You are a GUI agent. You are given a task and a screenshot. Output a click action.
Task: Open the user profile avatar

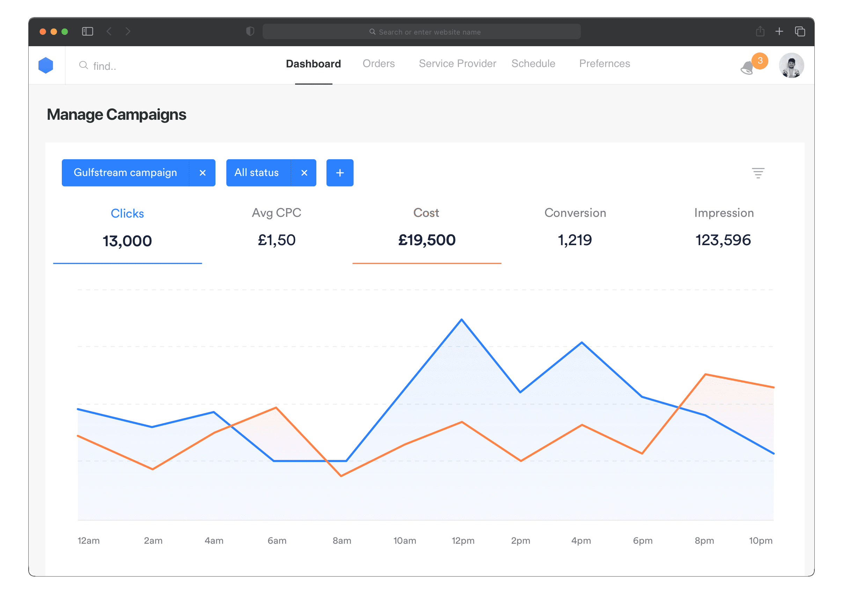tap(791, 65)
